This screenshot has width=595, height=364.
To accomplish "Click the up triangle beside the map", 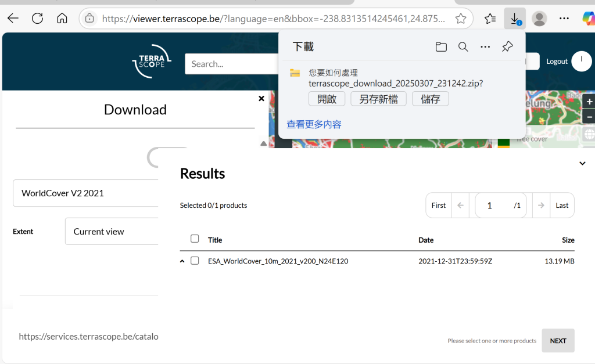I will point(263,144).
